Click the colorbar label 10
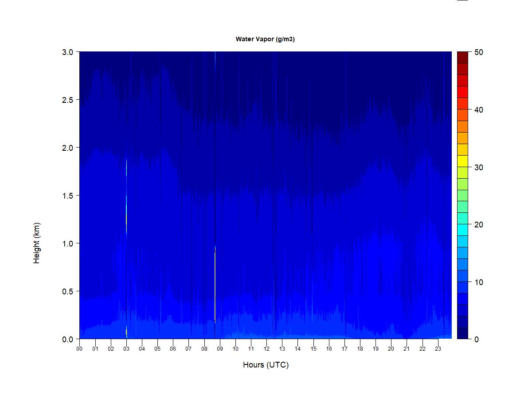The image size is (532, 399). 478,282
